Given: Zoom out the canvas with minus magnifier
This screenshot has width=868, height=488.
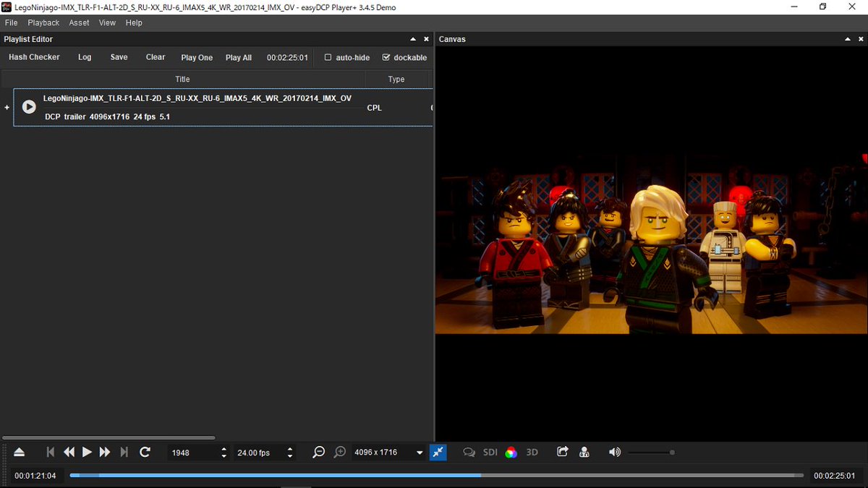Looking at the screenshot, I should 319,453.
